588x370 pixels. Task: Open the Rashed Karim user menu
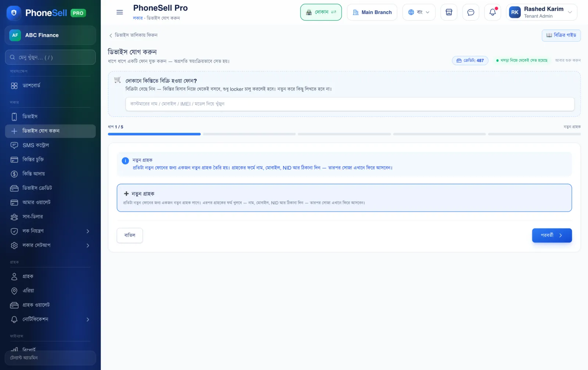[541, 12]
